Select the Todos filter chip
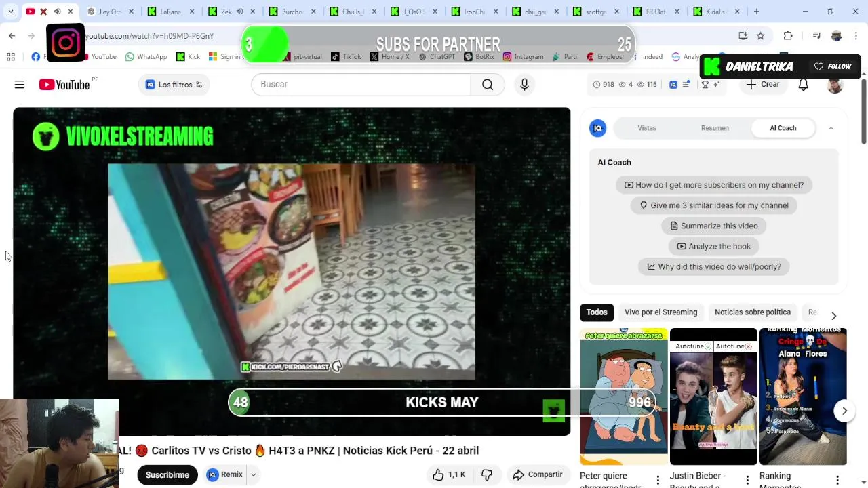The height and width of the screenshot is (488, 868). [597, 312]
